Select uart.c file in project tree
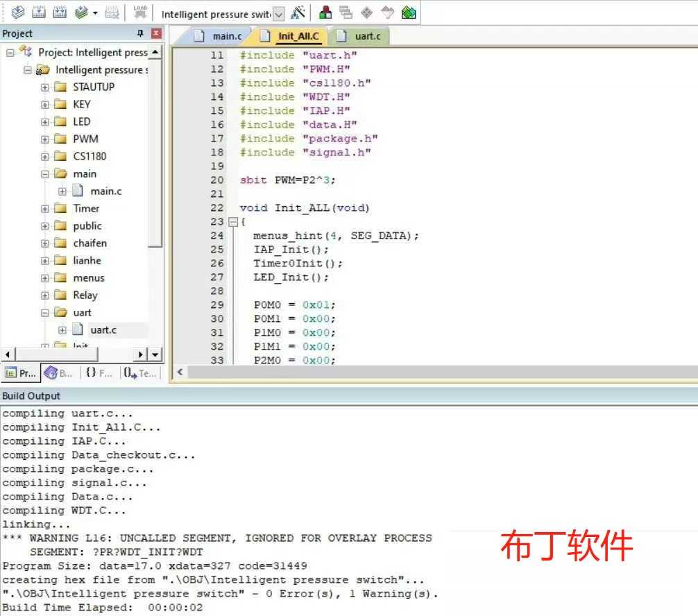Image resolution: width=698 pixels, height=616 pixels. tap(103, 330)
